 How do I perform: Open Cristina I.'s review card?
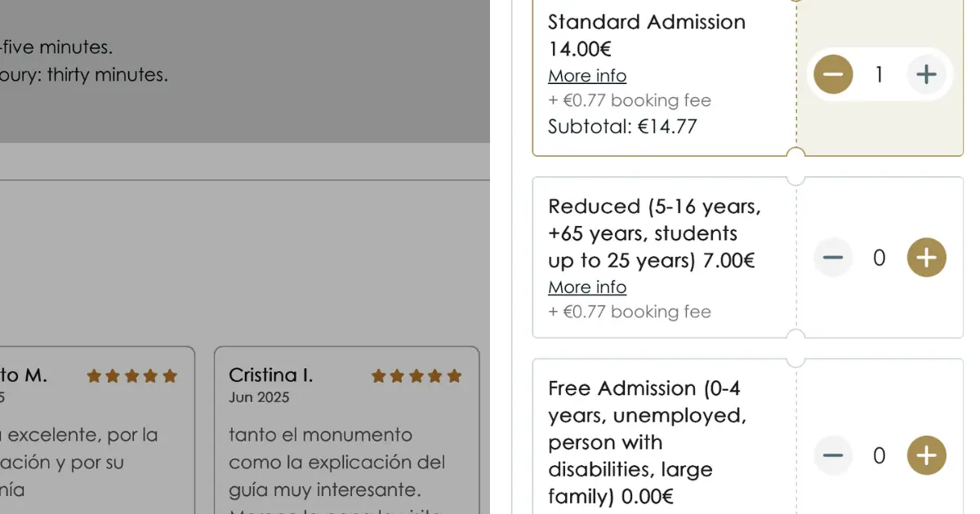[x=346, y=430]
